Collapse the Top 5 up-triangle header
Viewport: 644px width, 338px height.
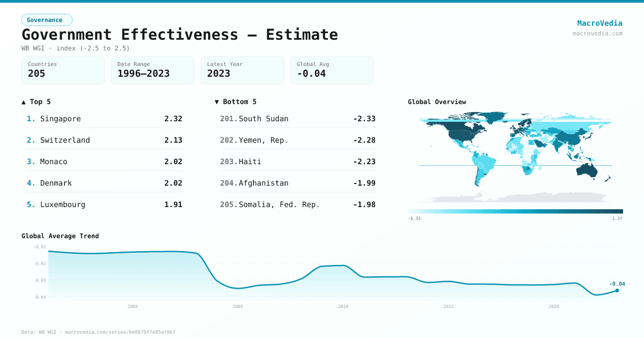coord(36,101)
